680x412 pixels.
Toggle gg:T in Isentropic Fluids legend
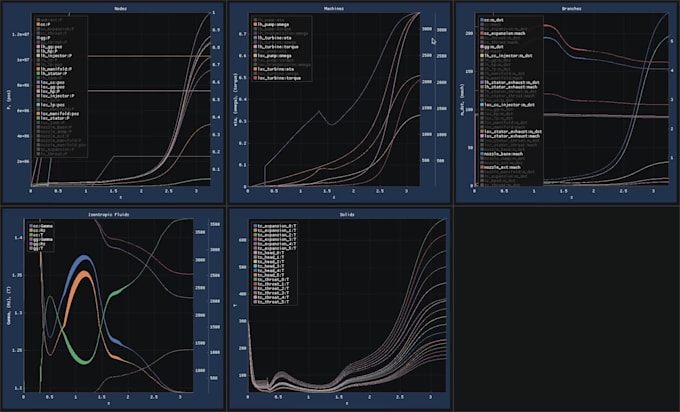(x=36, y=248)
